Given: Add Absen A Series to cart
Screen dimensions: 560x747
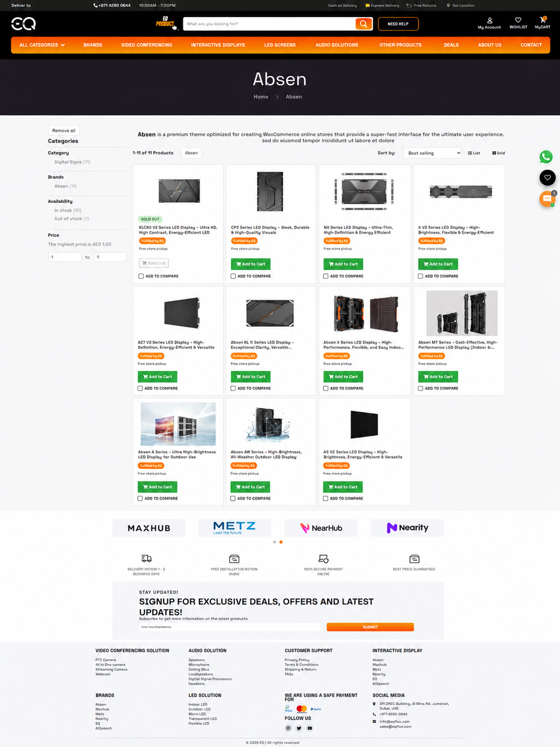Looking at the screenshot, I should 157,487.
